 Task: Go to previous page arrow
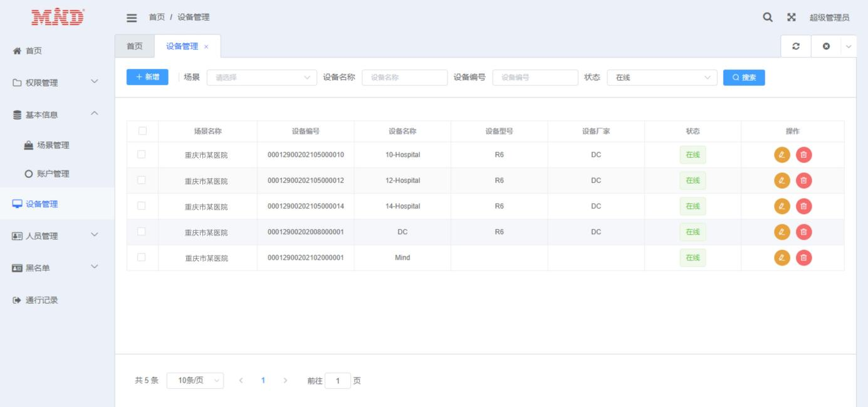click(242, 380)
